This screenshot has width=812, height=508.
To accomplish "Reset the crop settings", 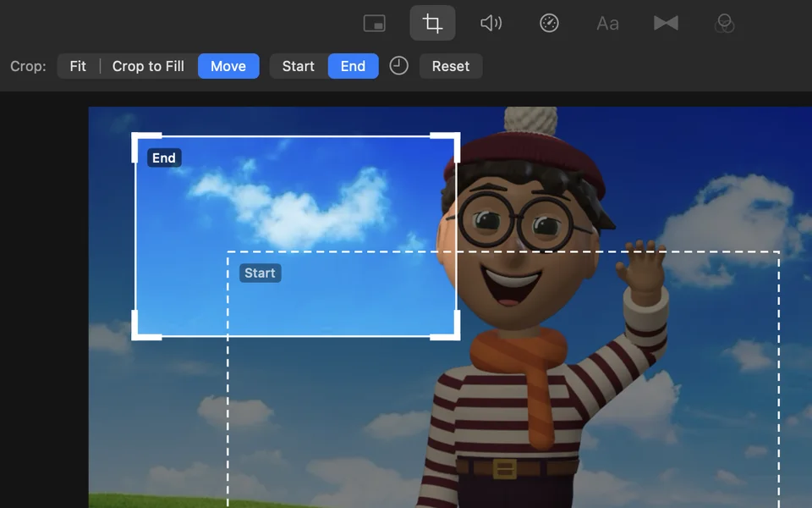I will click(x=451, y=66).
